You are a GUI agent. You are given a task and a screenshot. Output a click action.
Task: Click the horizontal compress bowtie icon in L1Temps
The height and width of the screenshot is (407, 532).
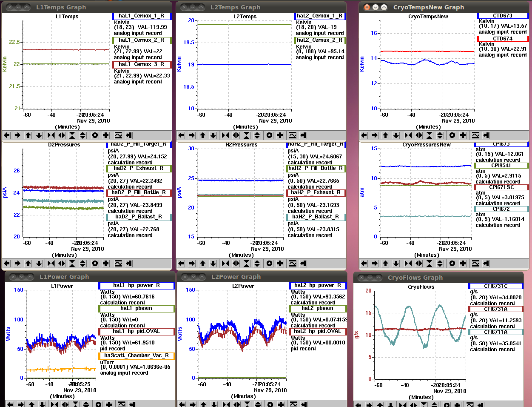coord(51,135)
